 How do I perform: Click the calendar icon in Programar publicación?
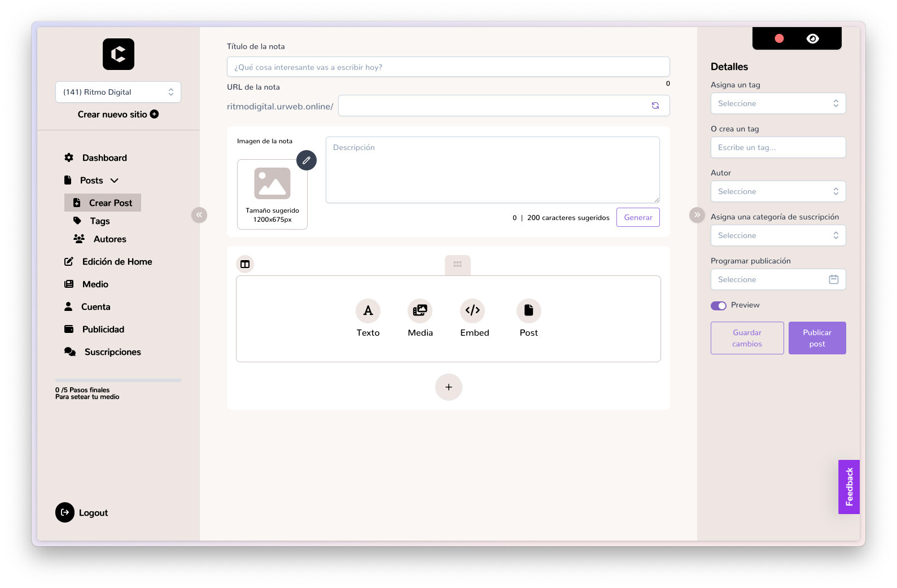click(834, 279)
